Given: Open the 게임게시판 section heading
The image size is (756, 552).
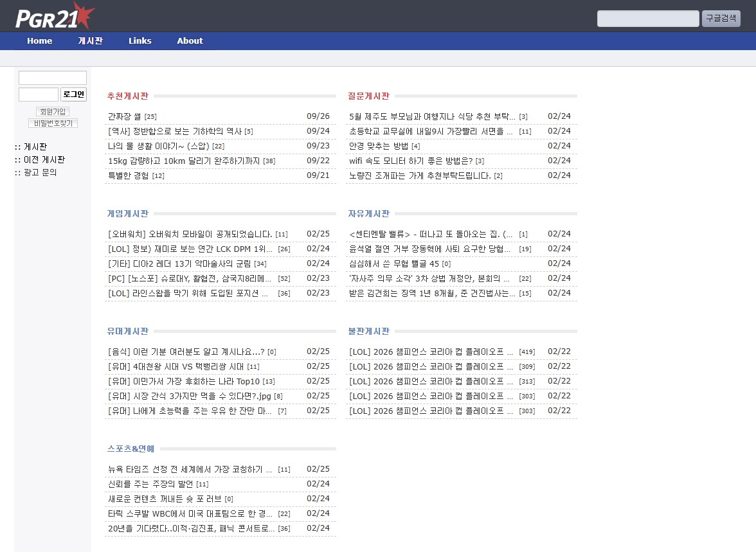Looking at the screenshot, I should pyautogui.click(x=128, y=213).
